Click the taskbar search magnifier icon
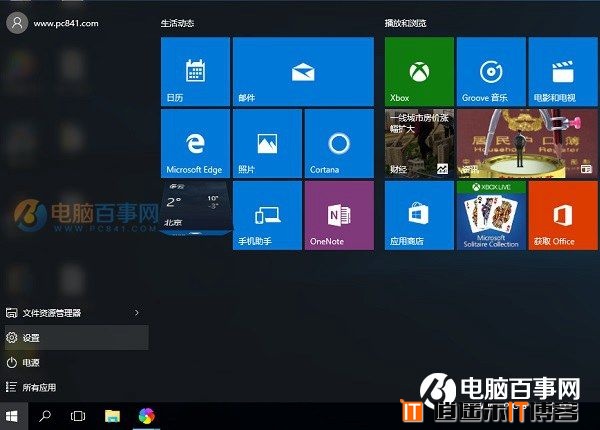The width and height of the screenshot is (600, 430). click(x=46, y=415)
